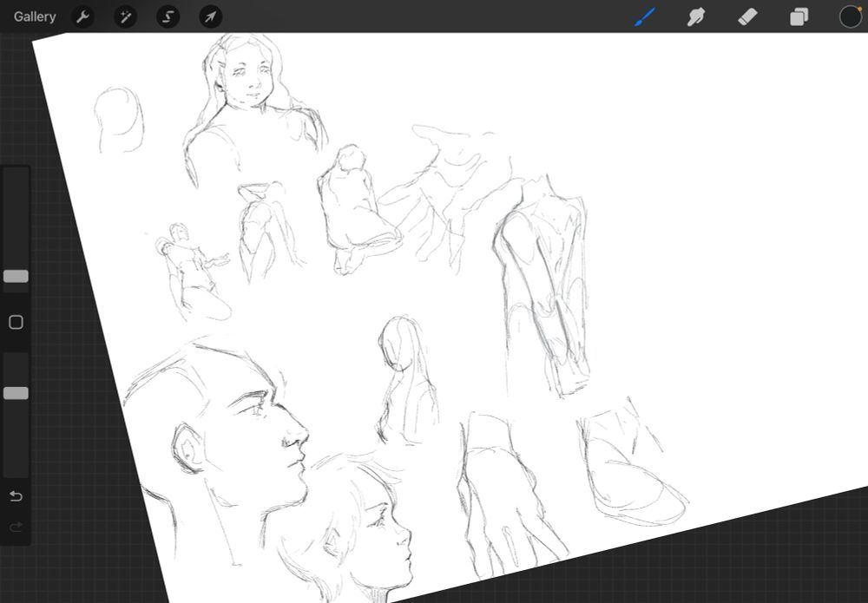Image resolution: width=868 pixels, height=603 pixels.
Task: Tap the redo arrow on the sidebar
Action: (x=15, y=527)
